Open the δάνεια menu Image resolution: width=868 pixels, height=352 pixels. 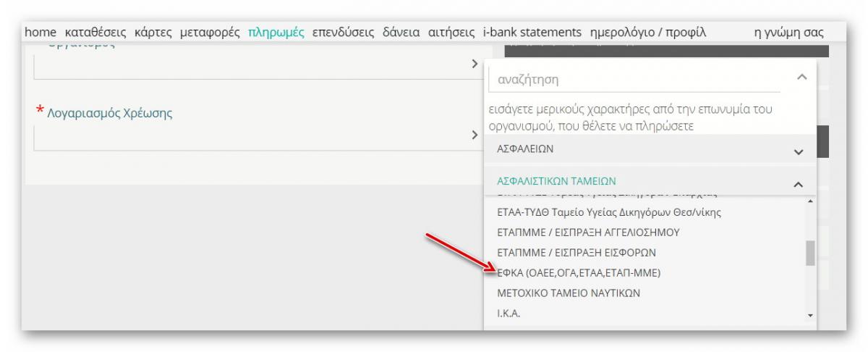[x=401, y=33]
